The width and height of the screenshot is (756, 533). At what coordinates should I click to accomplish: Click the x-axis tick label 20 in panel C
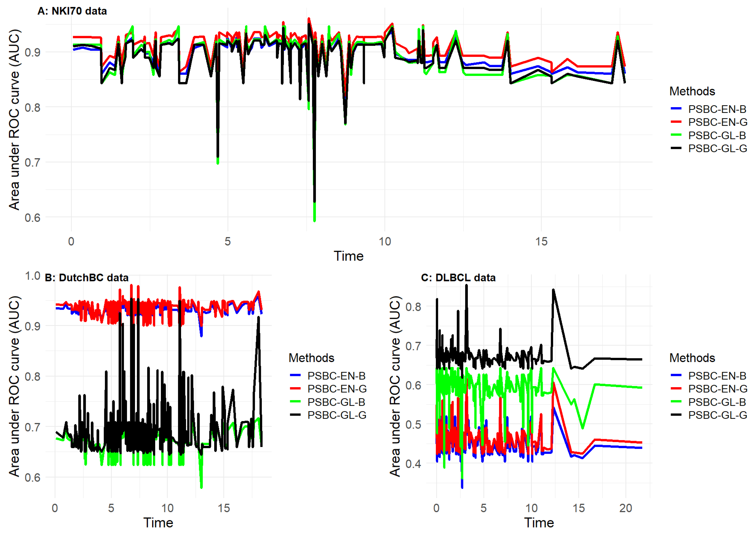click(625, 508)
